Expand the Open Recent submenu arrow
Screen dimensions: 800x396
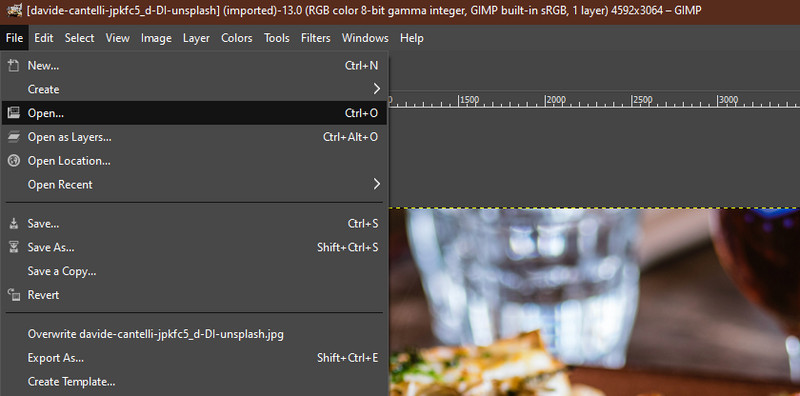pyautogui.click(x=377, y=184)
